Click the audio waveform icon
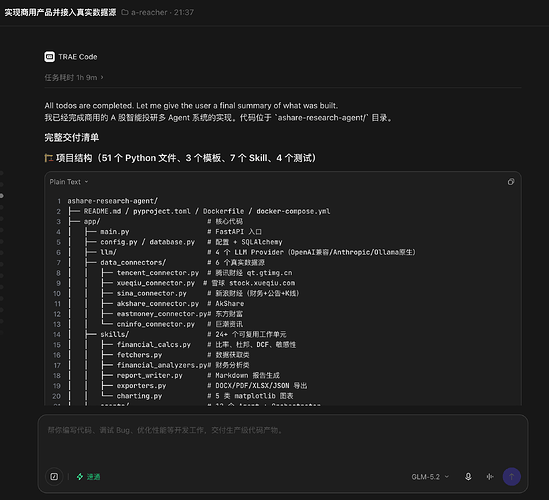This screenshot has height=500, width=549. (490, 477)
